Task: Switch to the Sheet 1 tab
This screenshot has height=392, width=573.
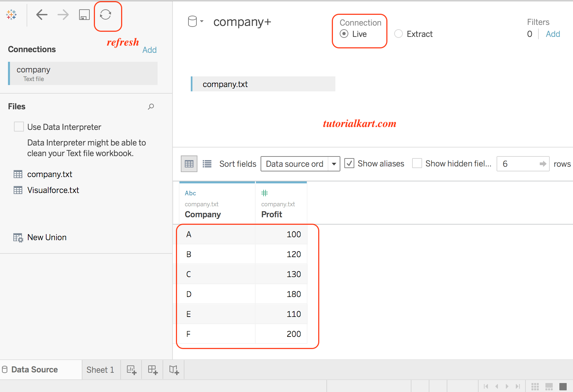Action: [100, 369]
